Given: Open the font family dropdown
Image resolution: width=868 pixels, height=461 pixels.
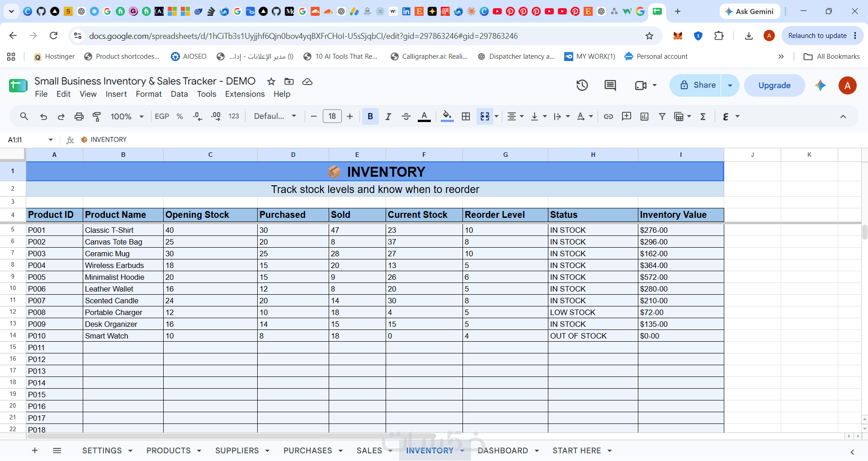Looking at the screenshot, I should point(275,117).
